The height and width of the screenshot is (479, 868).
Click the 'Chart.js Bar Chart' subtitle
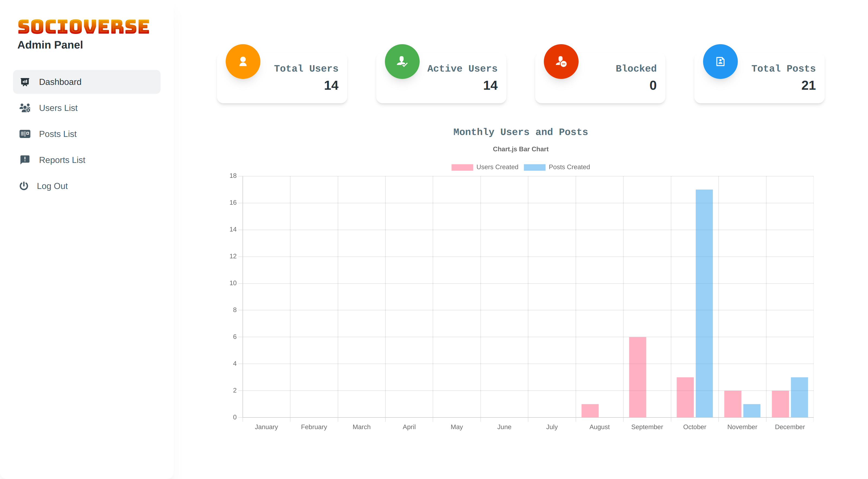[521, 149]
